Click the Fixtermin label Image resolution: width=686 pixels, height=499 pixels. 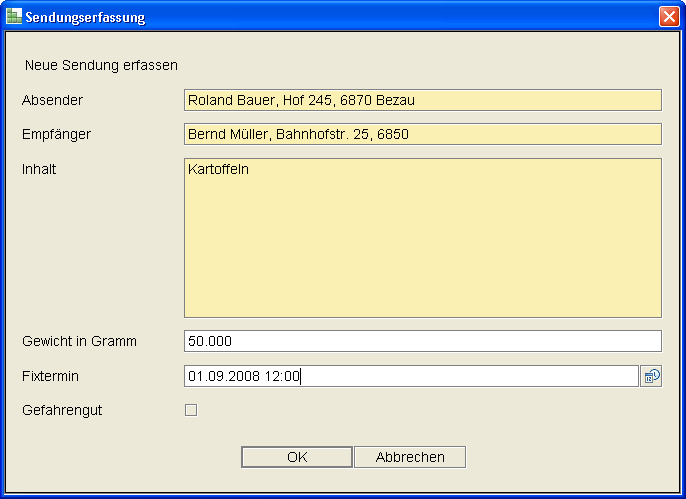50,376
